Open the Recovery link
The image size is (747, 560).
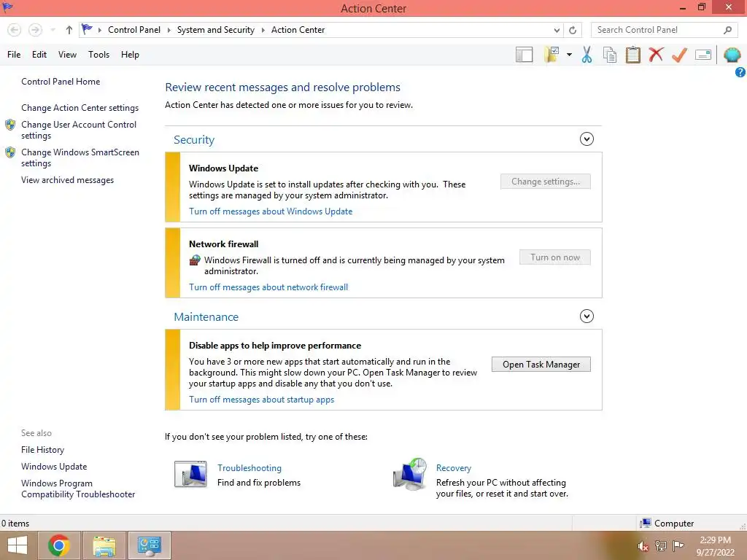(x=454, y=468)
